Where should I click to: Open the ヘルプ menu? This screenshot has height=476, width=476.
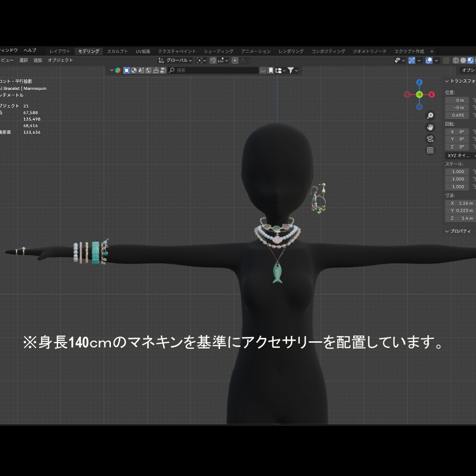(x=30, y=50)
